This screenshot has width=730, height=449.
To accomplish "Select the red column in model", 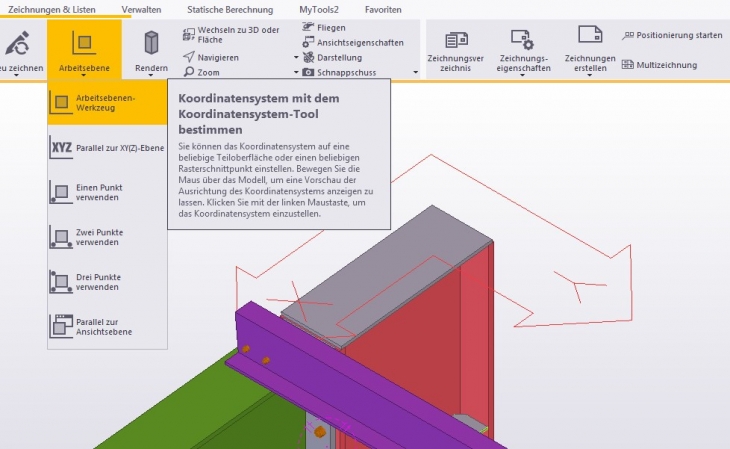I will point(410,340).
